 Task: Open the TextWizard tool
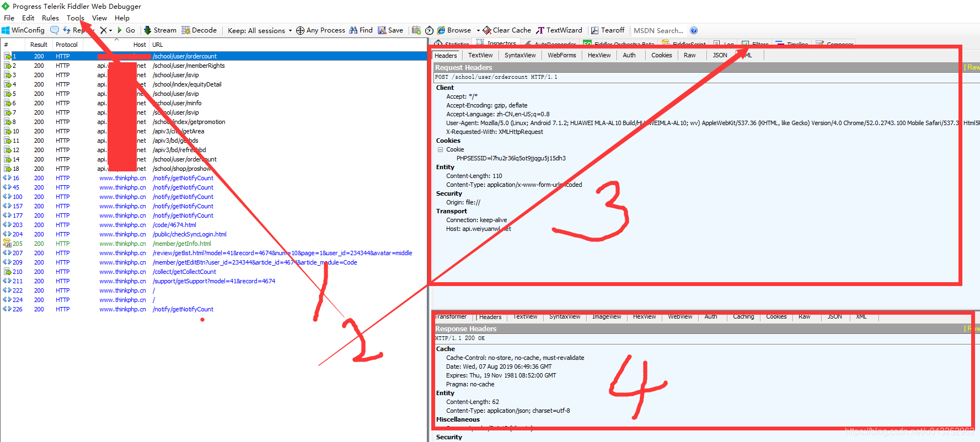(559, 30)
